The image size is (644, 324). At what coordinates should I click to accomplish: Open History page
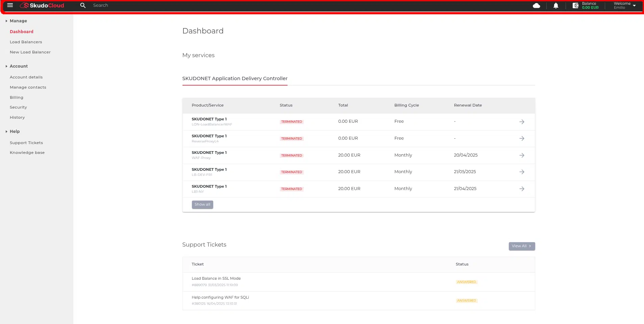click(17, 117)
